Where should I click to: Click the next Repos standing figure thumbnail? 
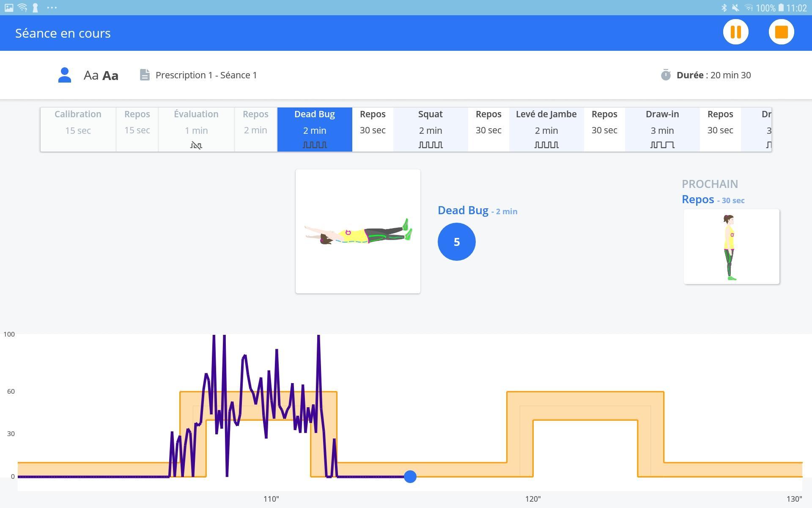tap(731, 246)
